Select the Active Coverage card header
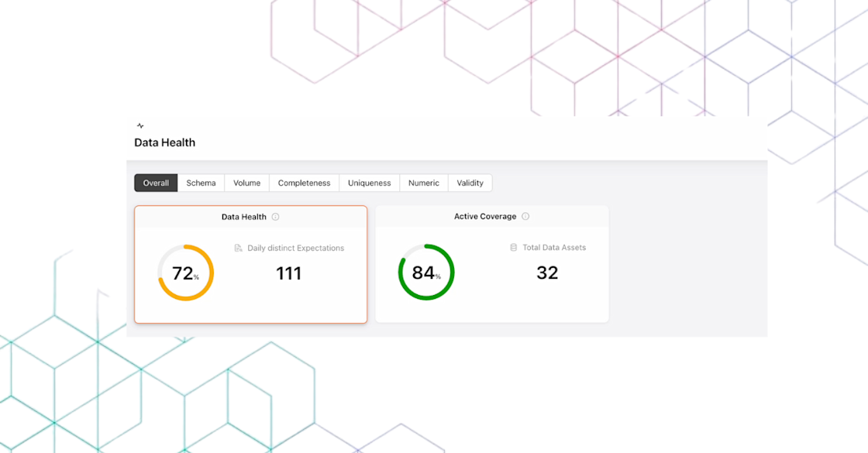868x453 pixels. [x=491, y=216]
